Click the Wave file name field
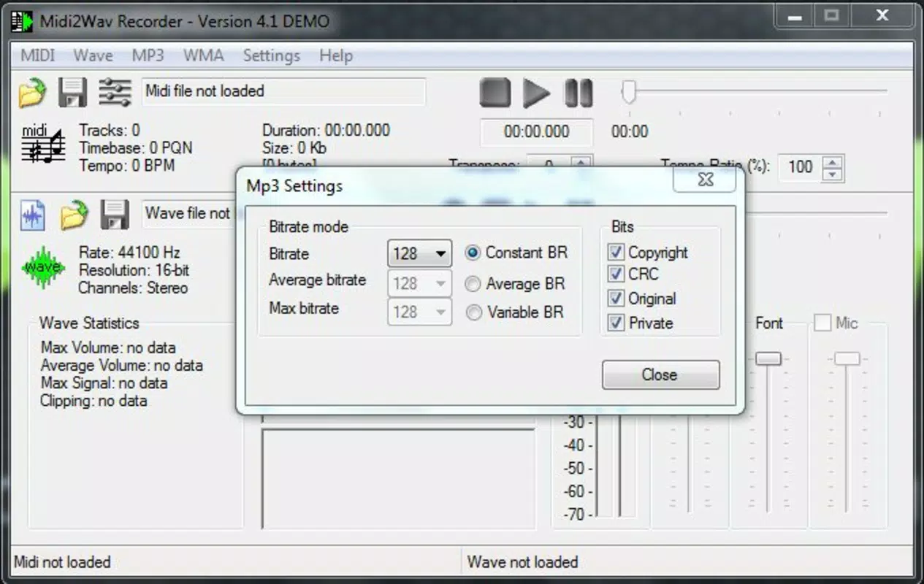Screen dimensions: 924x584 (188, 214)
